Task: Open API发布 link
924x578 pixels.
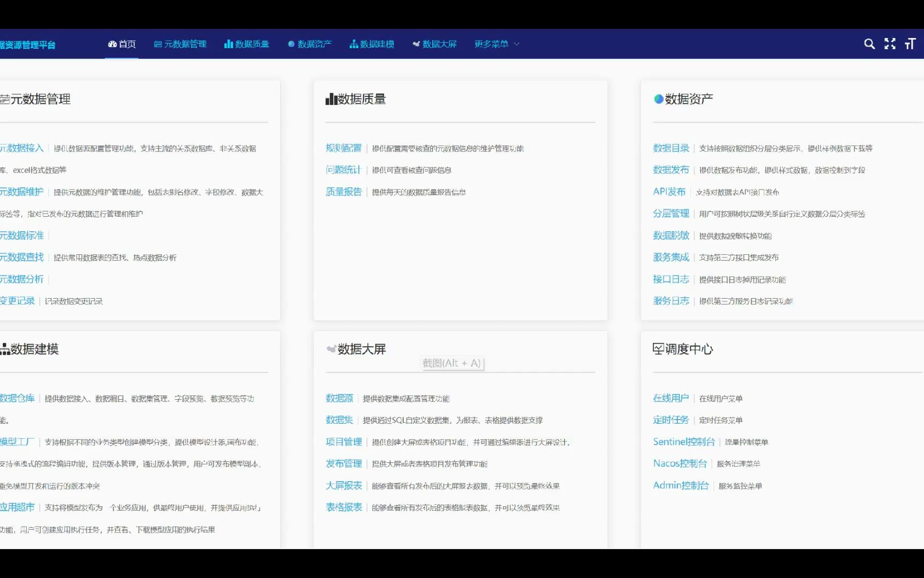Action: tap(669, 192)
